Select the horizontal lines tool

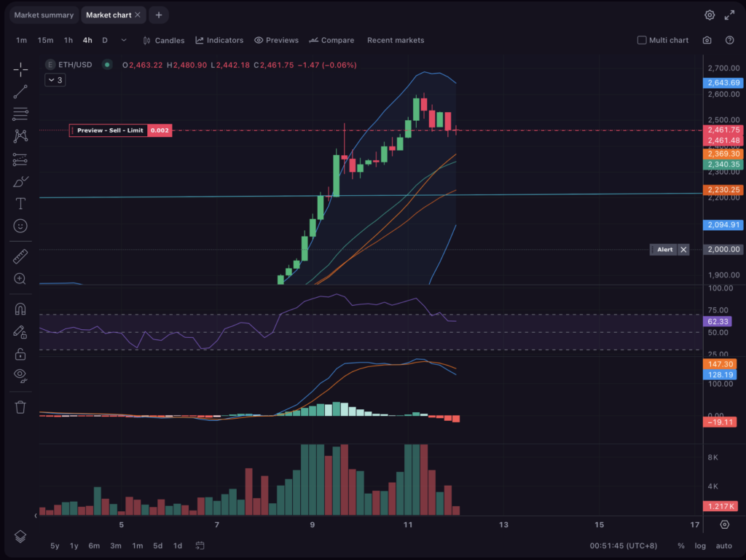click(20, 114)
